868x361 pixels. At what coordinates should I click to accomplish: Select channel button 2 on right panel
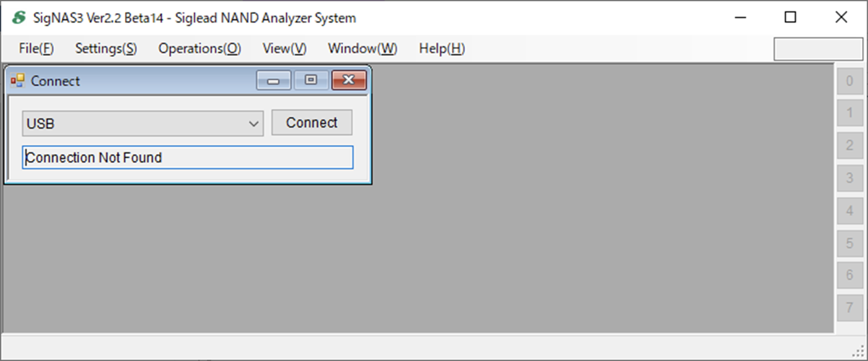pos(849,145)
